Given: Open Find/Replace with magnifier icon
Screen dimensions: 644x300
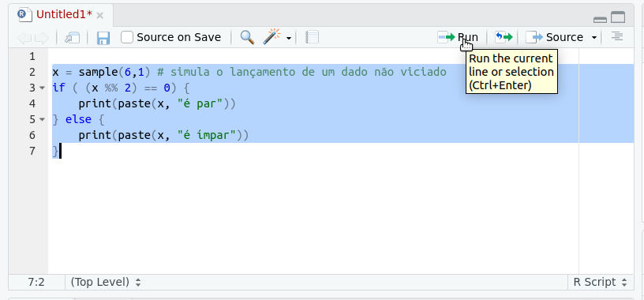Looking at the screenshot, I should pyautogui.click(x=247, y=37).
